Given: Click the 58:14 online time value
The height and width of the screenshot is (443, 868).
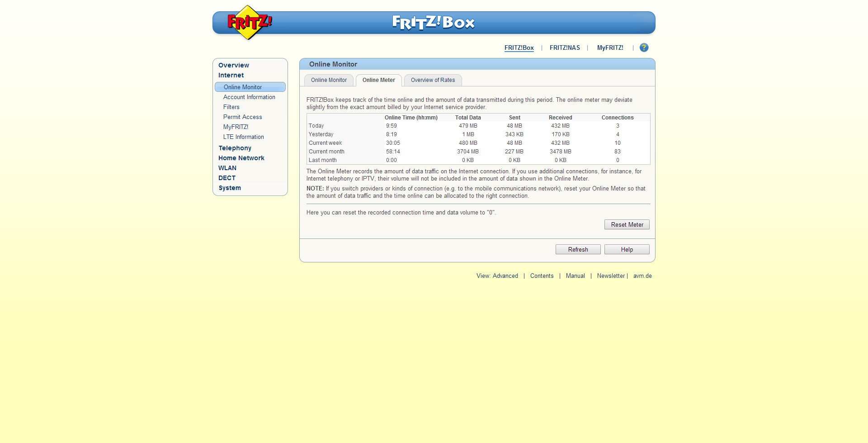Looking at the screenshot, I should click(393, 152).
